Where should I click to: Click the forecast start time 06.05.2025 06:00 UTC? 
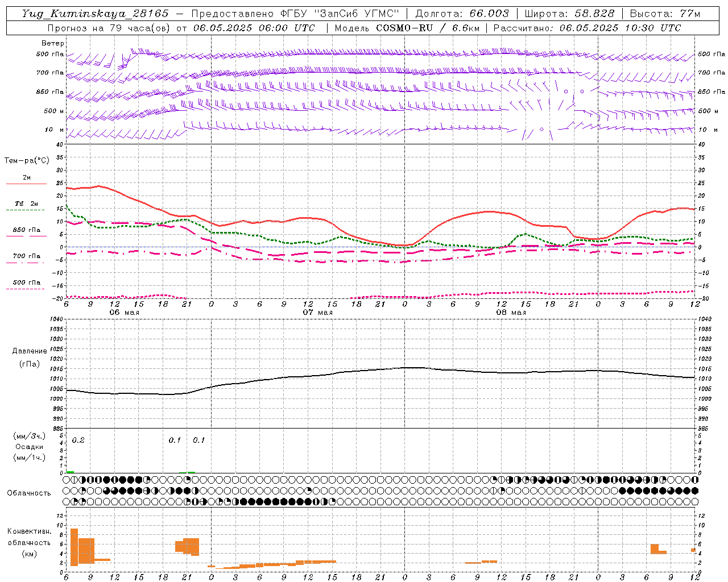(254, 28)
